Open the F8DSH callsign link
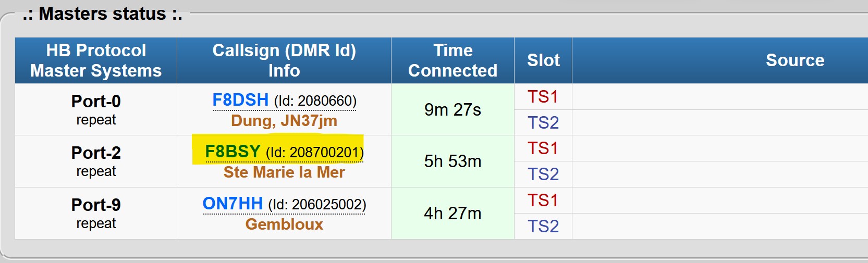 240,99
